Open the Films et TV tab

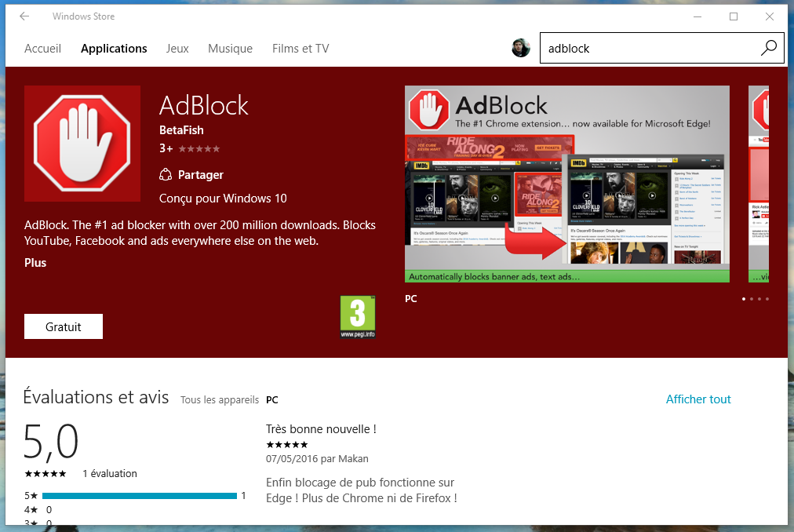point(300,49)
